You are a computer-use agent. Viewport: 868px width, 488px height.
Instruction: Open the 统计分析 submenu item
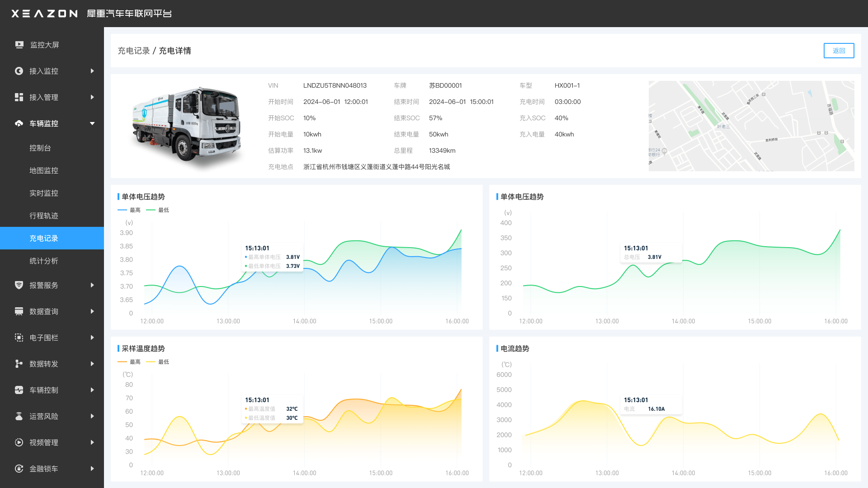click(x=52, y=261)
